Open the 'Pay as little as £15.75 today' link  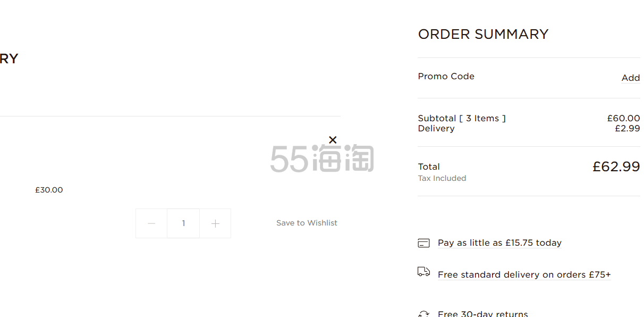[499, 243]
